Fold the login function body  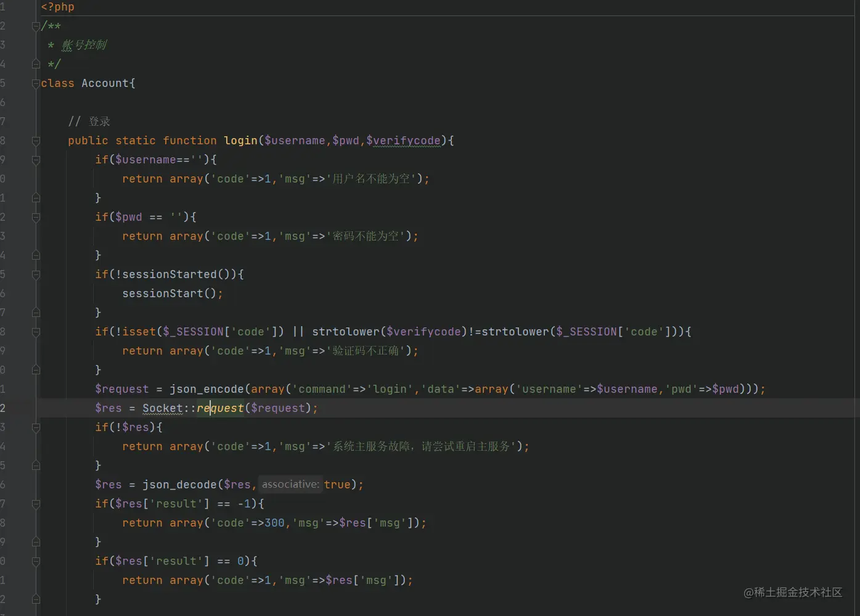coord(36,141)
